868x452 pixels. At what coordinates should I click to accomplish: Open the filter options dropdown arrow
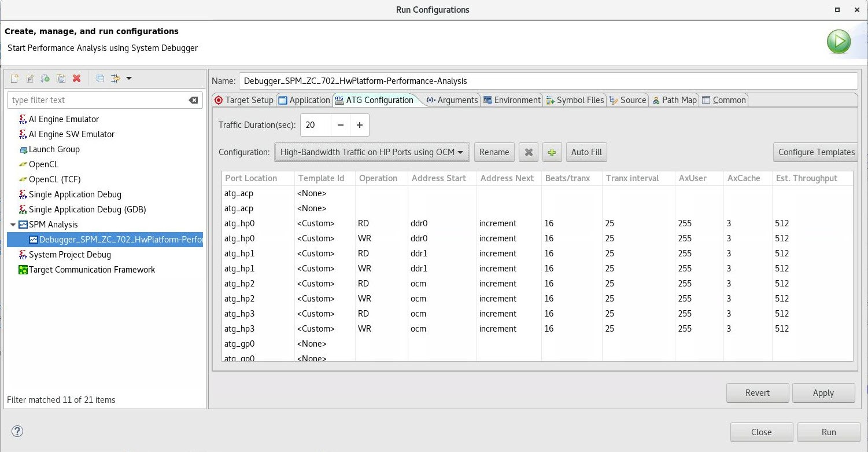pyautogui.click(x=129, y=79)
